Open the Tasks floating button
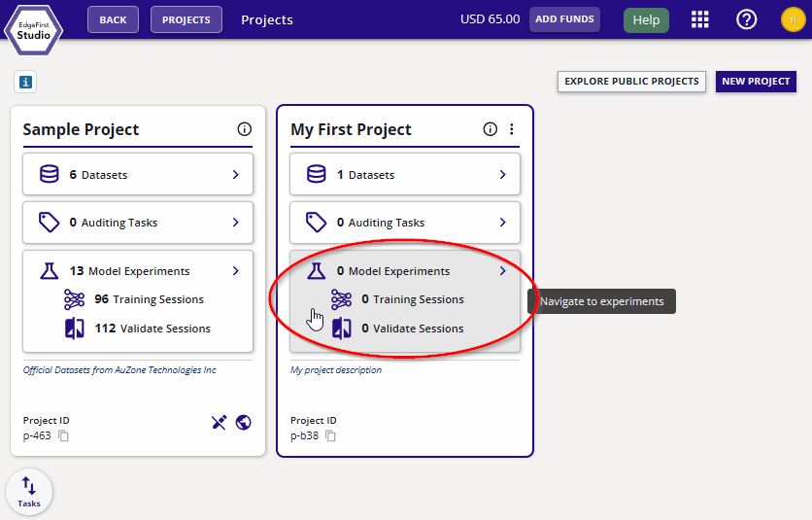This screenshot has height=520, width=812. (29, 491)
